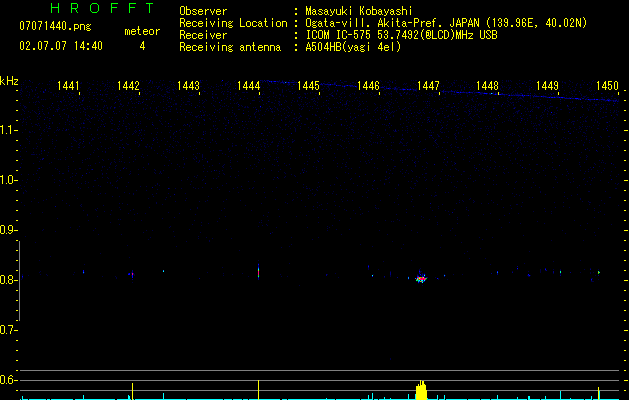Select the filename 07071440.png

(x=55, y=26)
